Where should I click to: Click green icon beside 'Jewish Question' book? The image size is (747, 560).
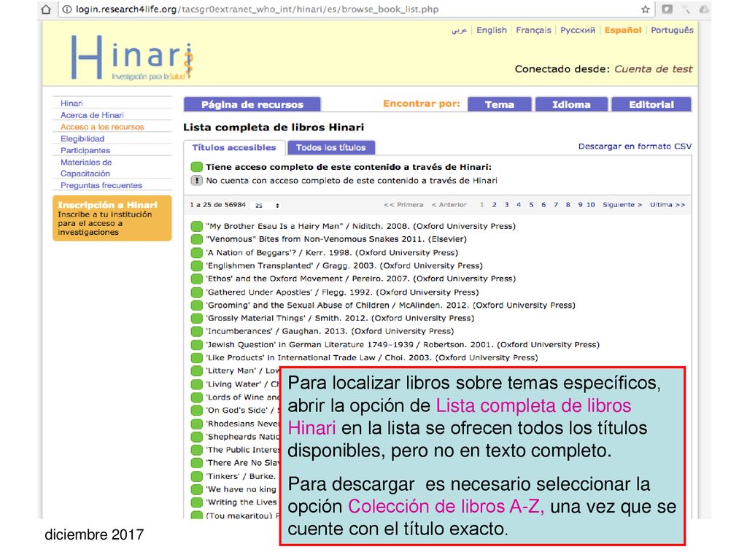click(x=196, y=345)
